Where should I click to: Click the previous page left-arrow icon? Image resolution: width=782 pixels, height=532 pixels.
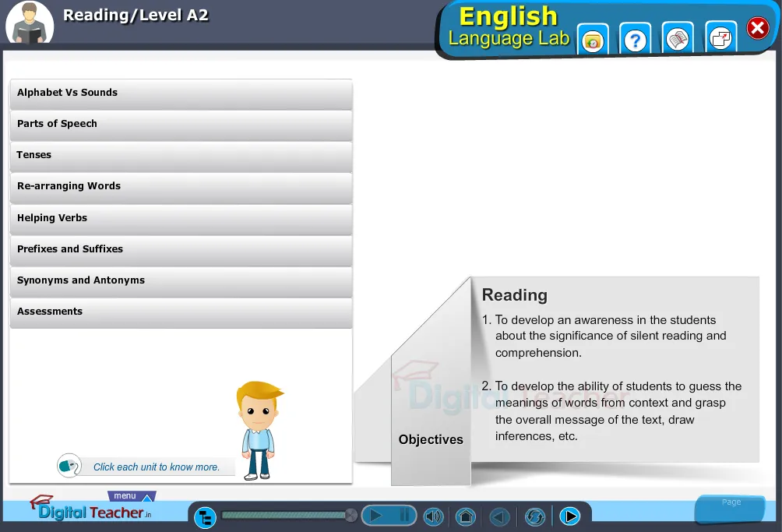pyautogui.click(x=499, y=516)
